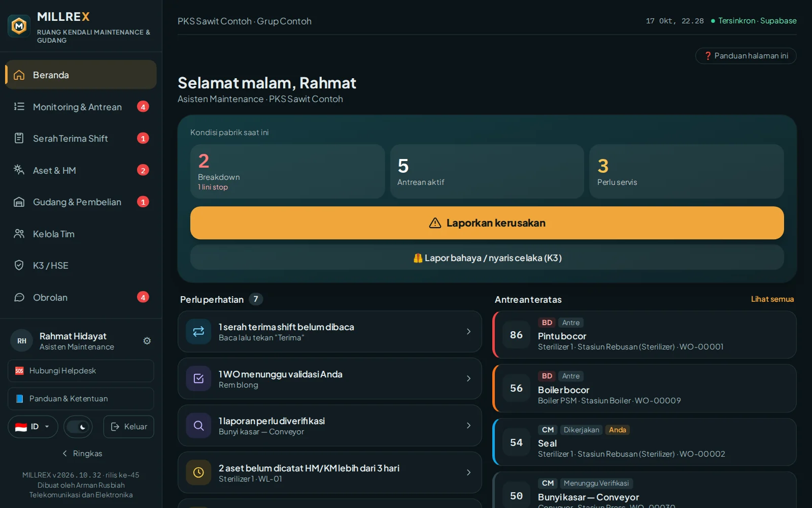Click Lapor bahaya / nyaris celaka (K3)
Viewport: 812px width, 508px height.
pyautogui.click(x=487, y=258)
